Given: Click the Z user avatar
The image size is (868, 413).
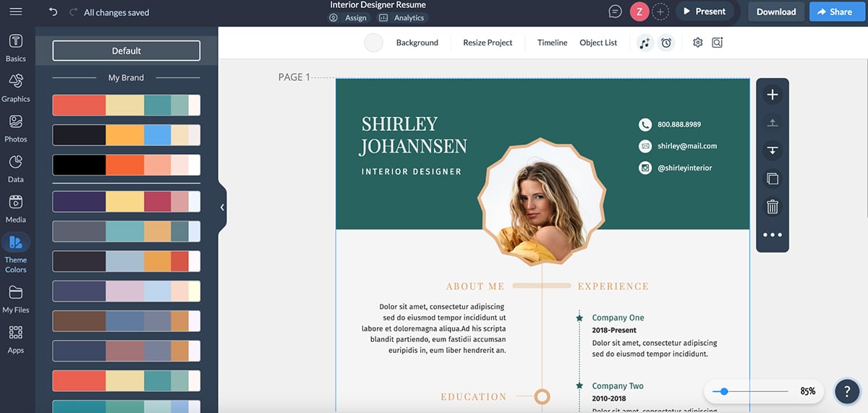Looking at the screenshot, I should pyautogui.click(x=639, y=12).
